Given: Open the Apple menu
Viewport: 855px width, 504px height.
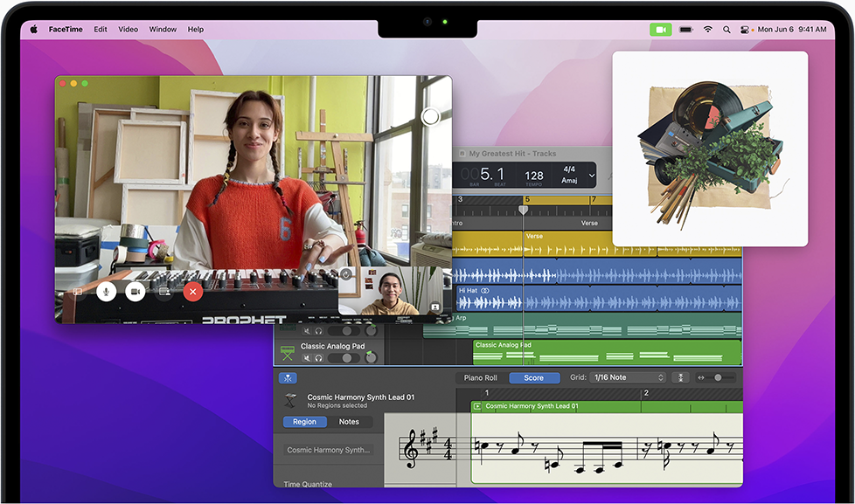Looking at the screenshot, I should coord(34,30).
